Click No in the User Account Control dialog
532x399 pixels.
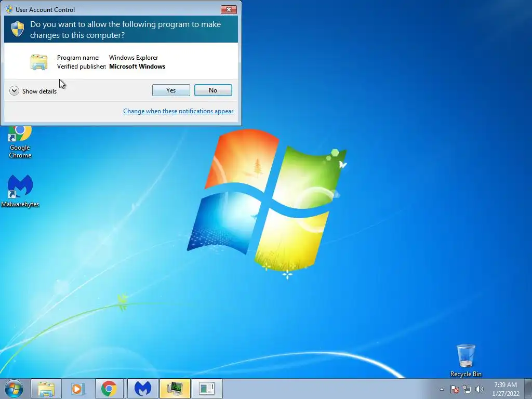(x=213, y=90)
